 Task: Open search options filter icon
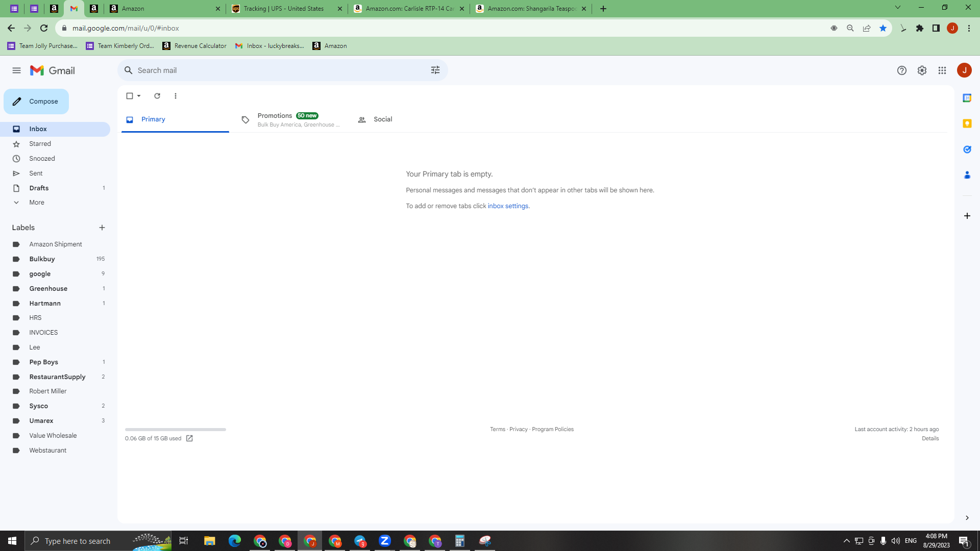click(435, 70)
